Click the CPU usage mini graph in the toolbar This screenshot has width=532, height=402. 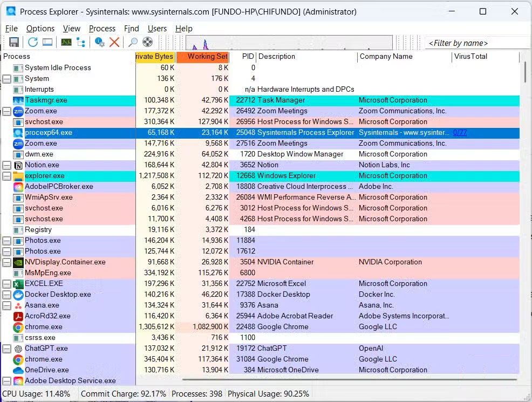289,43
